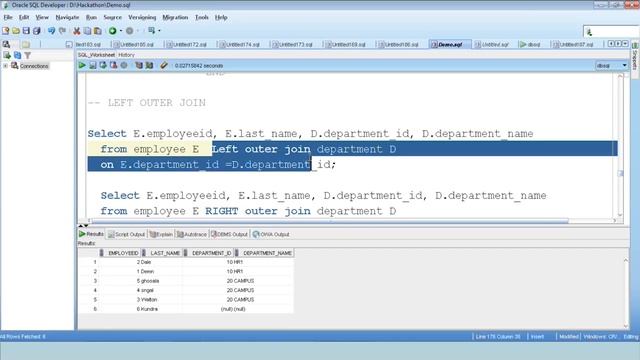Click the Save All icon
Screen dimensions: 640x360
37,31
